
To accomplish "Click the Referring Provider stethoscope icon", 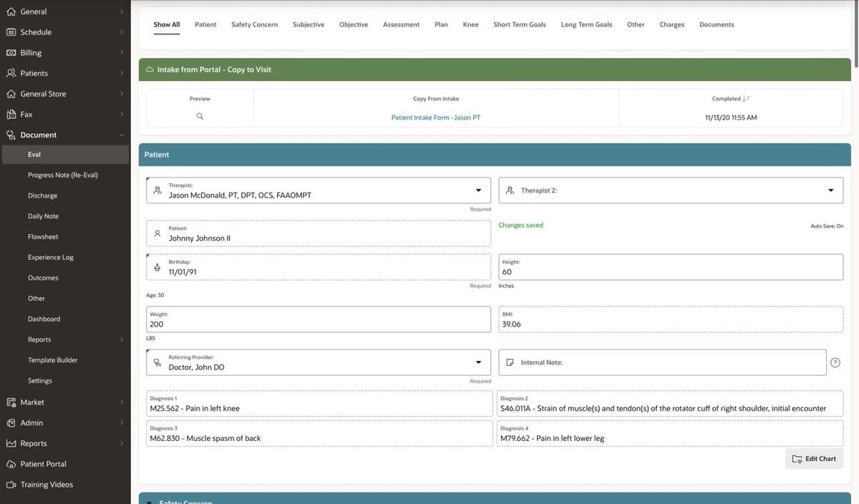I will [157, 362].
